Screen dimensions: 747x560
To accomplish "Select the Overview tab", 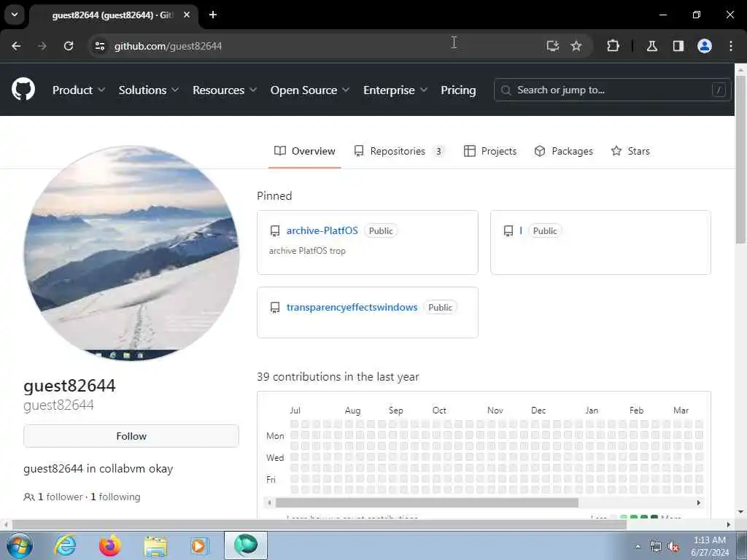I will [x=304, y=151].
